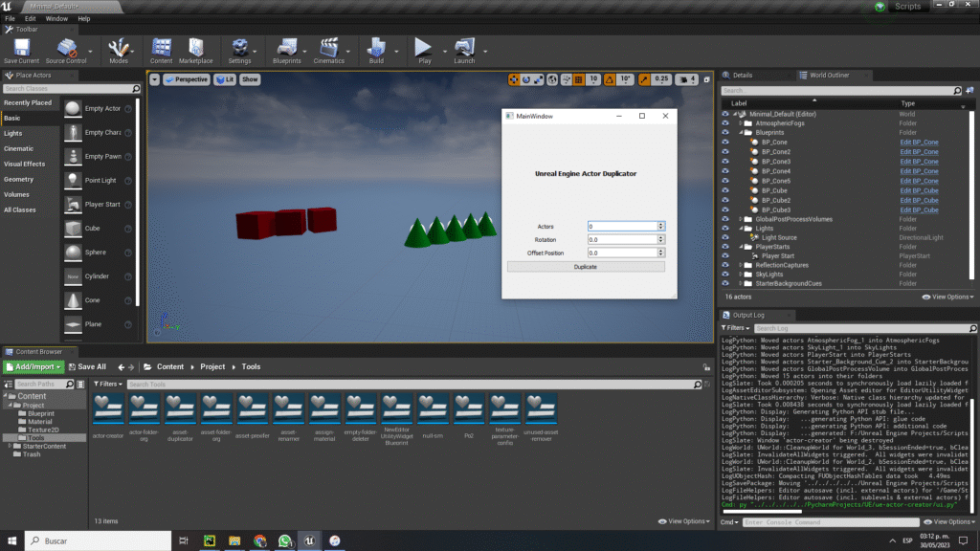Click the Windows Start button
The height and width of the screenshot is (551, 980).
[11, 540]
